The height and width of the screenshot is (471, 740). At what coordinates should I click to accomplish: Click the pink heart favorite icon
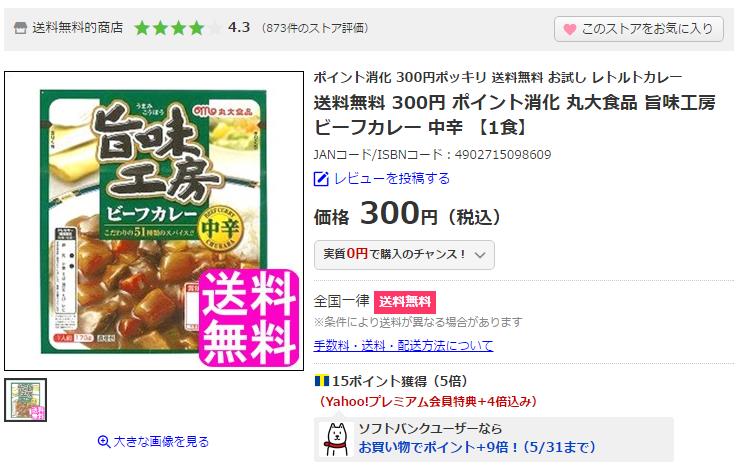click(x=570, y=29)
